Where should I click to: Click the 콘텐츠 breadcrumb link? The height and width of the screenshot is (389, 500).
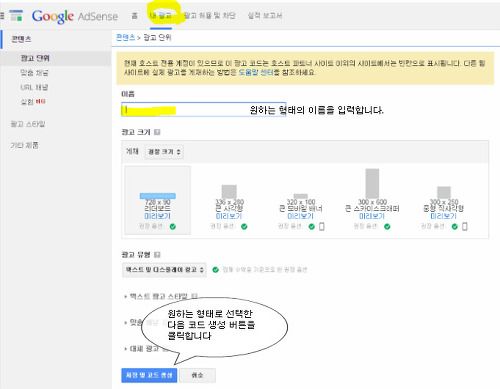[x=125, y=37]
